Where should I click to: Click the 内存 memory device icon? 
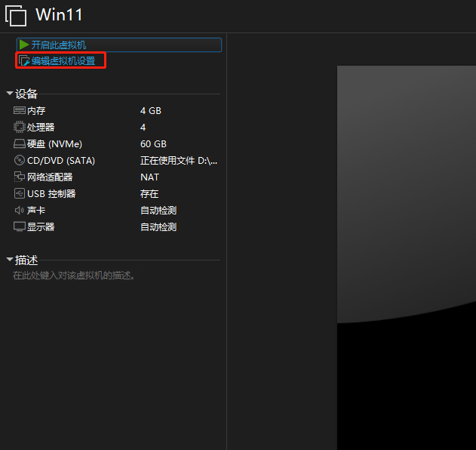20,111
